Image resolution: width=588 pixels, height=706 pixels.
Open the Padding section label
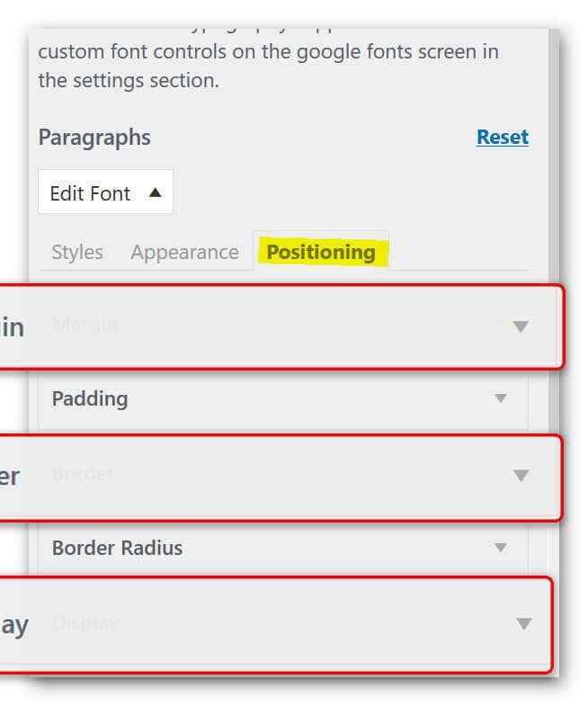point(90,399)
